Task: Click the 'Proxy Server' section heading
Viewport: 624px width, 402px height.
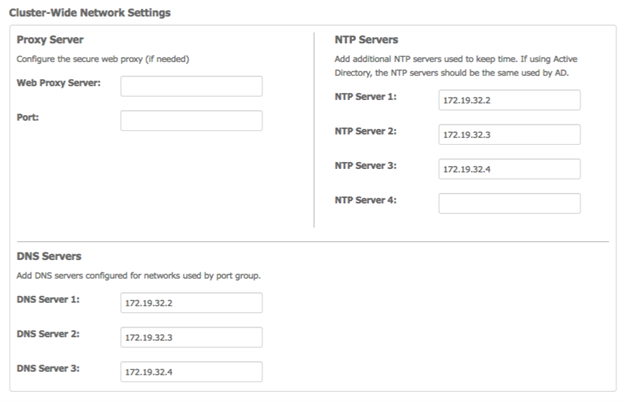Action: [50, 40]
